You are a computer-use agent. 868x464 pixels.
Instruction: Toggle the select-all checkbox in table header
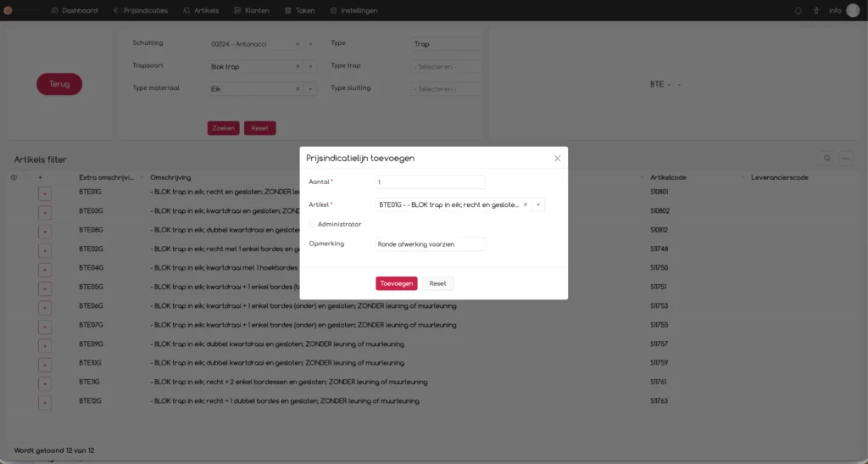27,178
